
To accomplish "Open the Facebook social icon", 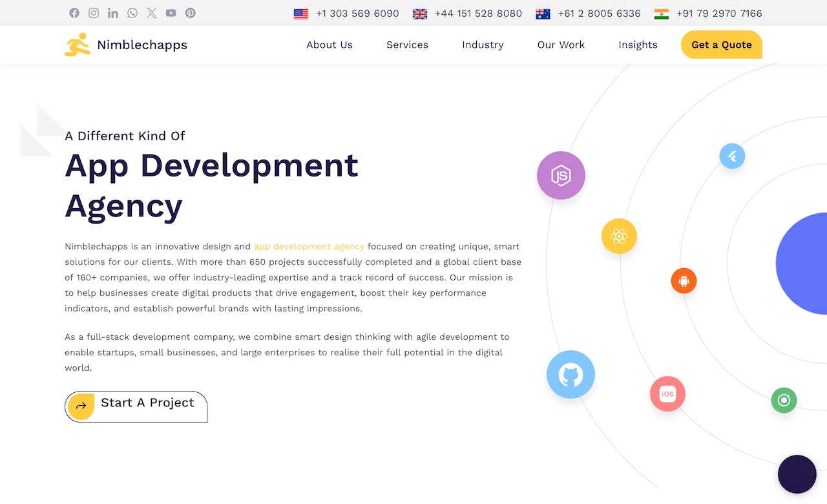I will pos(74,13).
